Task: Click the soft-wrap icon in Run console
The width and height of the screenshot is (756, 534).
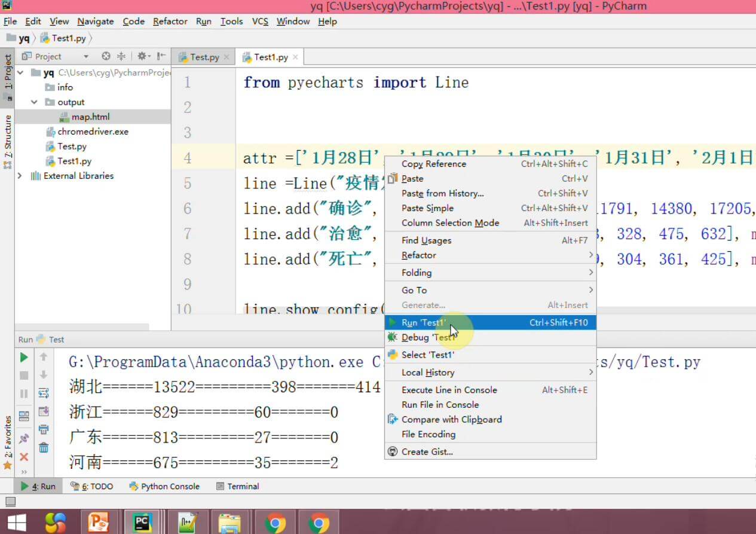Action: pos(44,393)
